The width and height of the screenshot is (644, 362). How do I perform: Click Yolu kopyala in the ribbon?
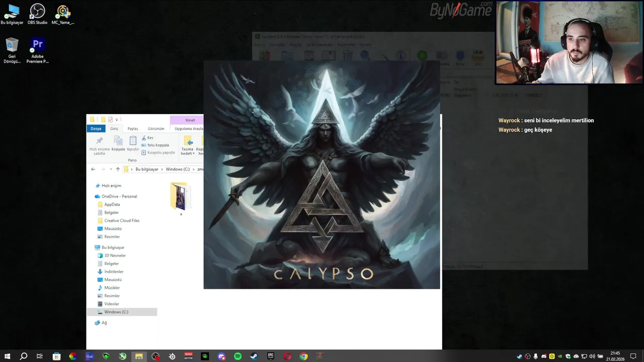[155, 145]
